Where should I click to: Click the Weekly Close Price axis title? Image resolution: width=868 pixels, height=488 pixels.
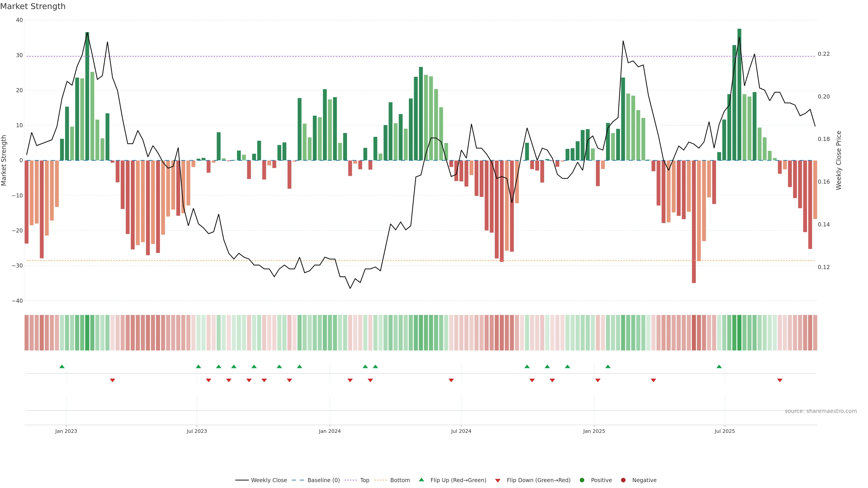pos(839,160)
